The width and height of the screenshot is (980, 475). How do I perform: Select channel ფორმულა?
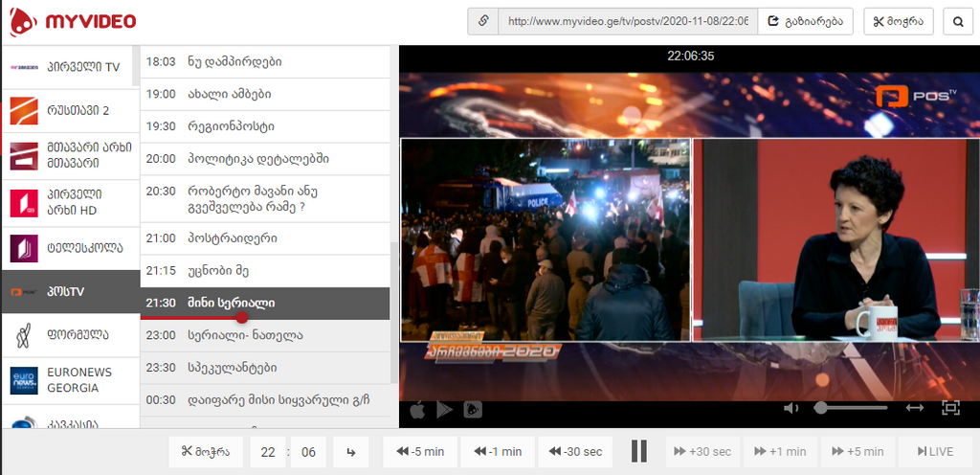tap(71, 335)
